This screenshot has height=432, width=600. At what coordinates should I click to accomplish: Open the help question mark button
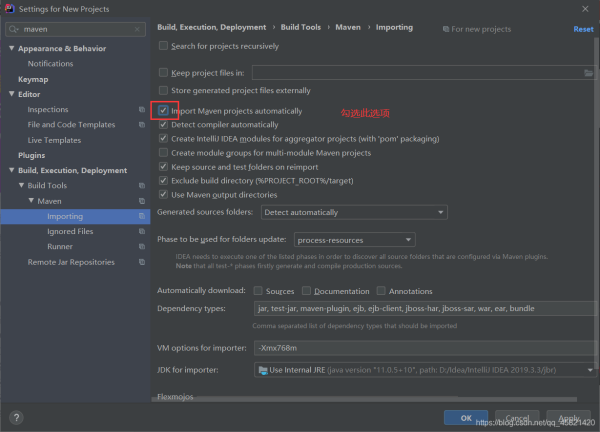[16, 417]
